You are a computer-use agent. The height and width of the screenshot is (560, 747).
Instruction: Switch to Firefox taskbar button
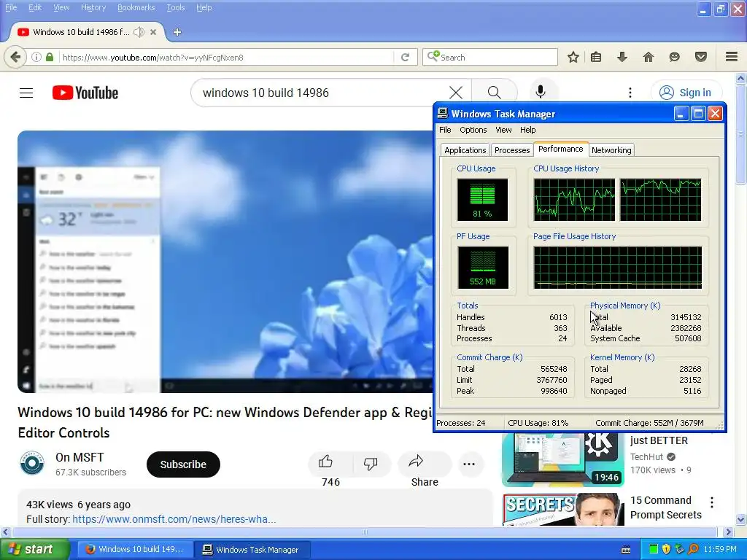[135, 550]
